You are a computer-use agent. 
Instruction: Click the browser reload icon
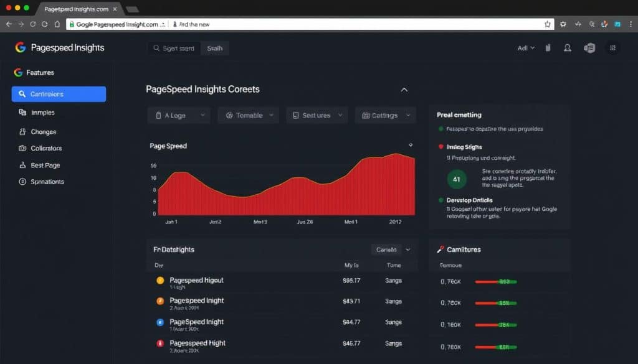(32, 24)
